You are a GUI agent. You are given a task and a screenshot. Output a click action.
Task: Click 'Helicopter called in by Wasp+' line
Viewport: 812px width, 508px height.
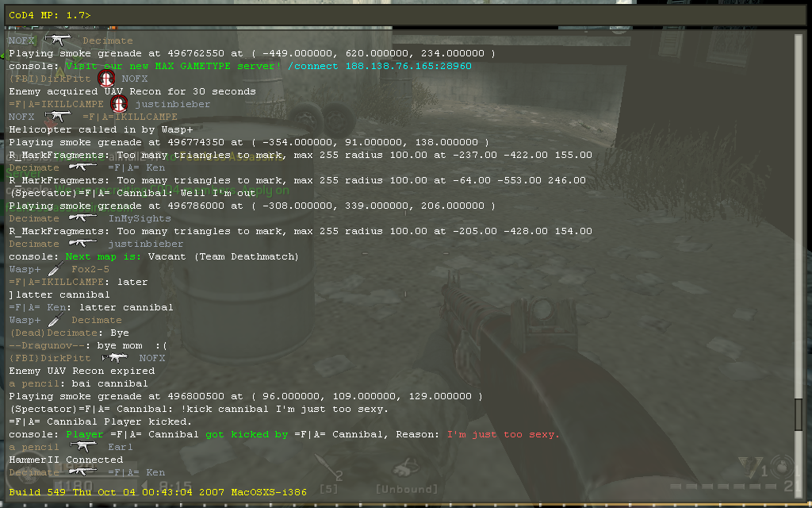pyautogui.click(x=101, y=129)
